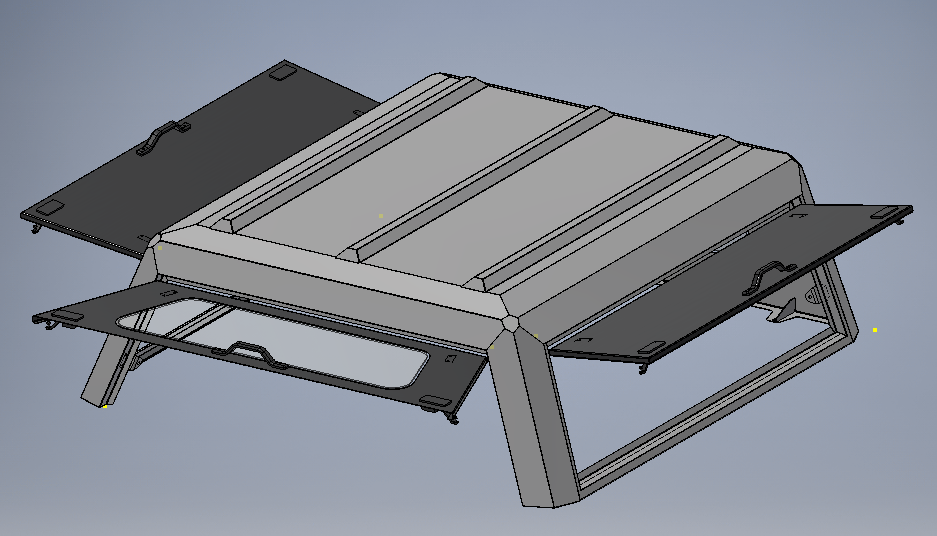Select the handle on the front windowed door panel
937x536 pixels.
click(x=250, y=355)
